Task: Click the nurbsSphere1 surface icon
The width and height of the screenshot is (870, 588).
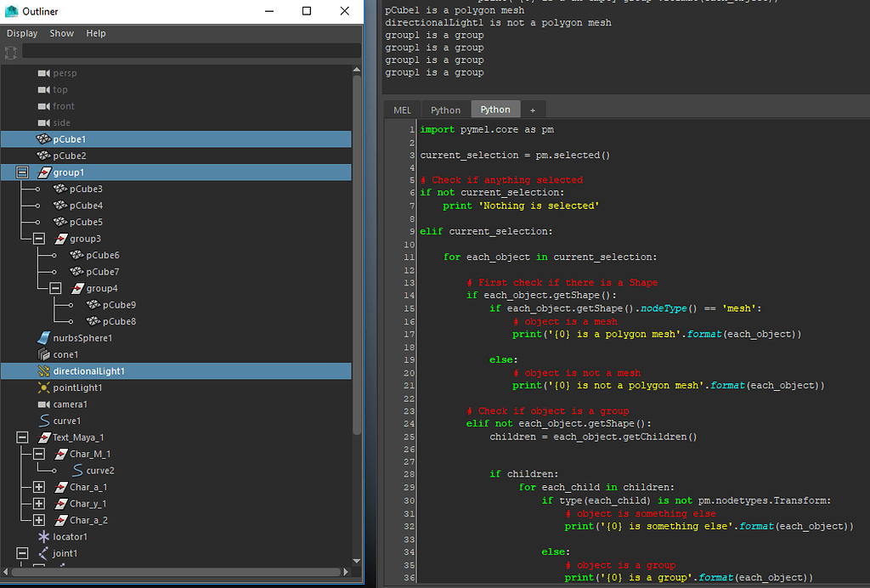Action: pos(43,338)
